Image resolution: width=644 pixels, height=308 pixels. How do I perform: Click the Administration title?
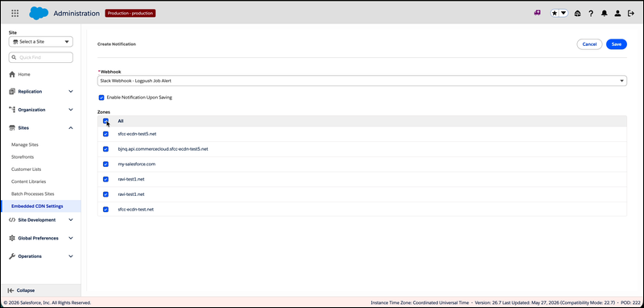click(x=76, y=13)
